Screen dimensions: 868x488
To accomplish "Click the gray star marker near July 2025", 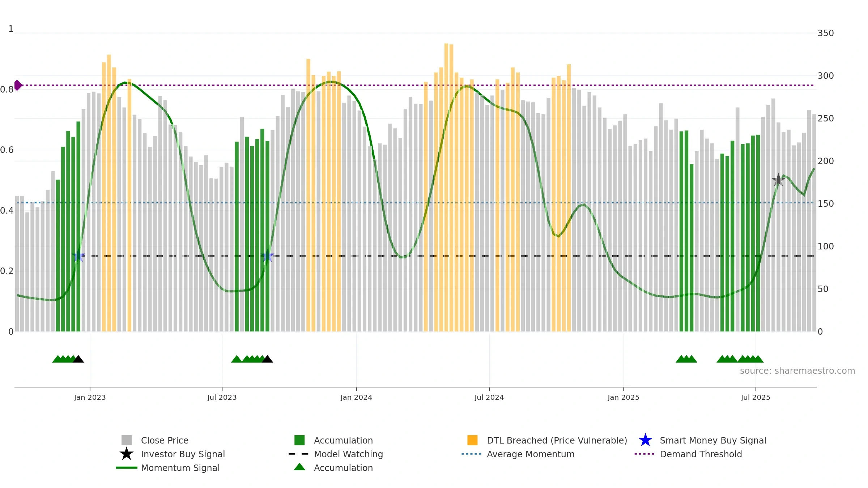I will click(778, 180).
